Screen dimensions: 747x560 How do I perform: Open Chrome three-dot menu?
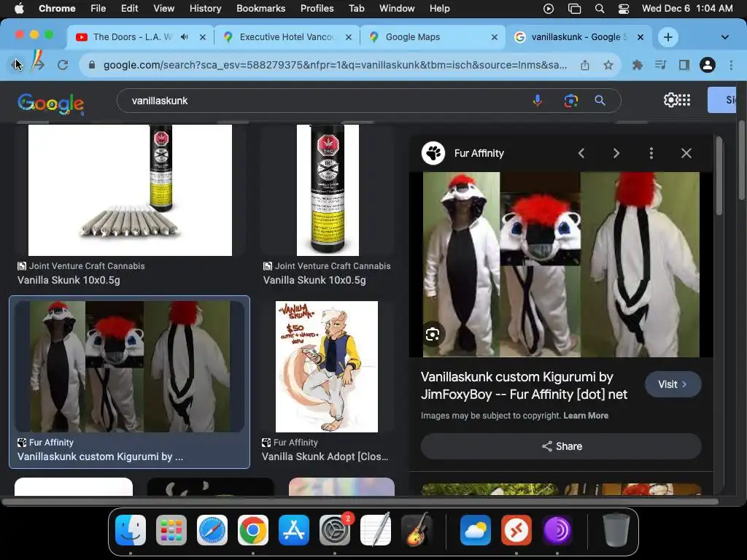coord(731,65)
